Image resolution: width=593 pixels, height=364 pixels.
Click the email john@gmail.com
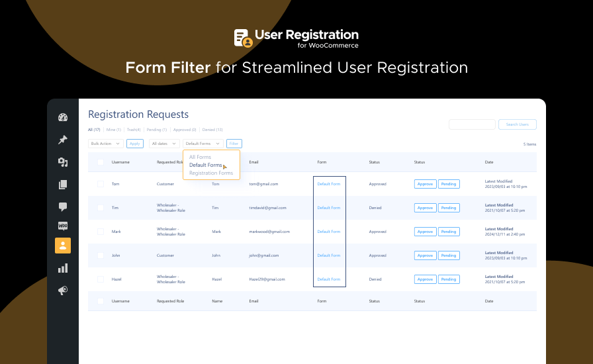[x=263, y=255]
